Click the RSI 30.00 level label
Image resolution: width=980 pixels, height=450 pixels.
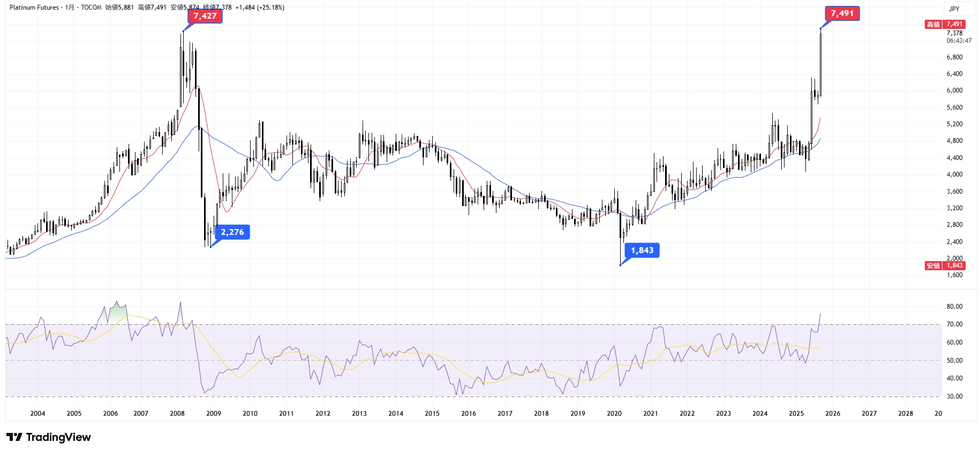954,396
